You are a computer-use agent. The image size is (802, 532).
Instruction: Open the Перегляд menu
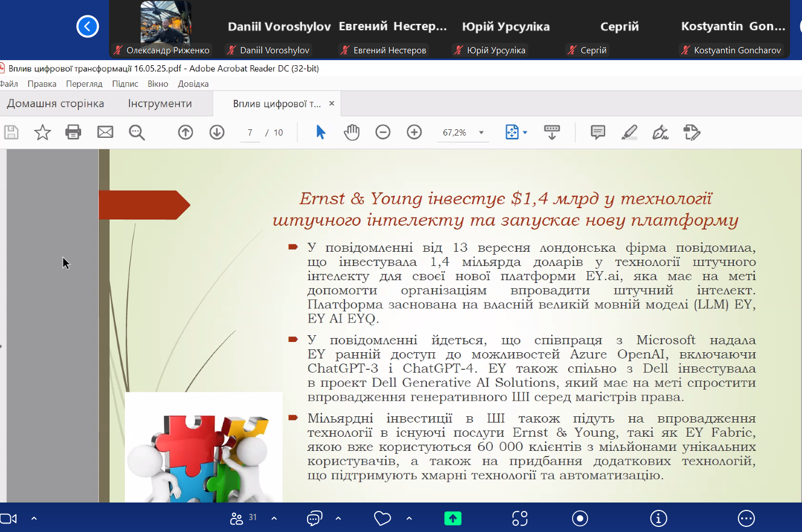pyautogui.click(x=84, y=83)
